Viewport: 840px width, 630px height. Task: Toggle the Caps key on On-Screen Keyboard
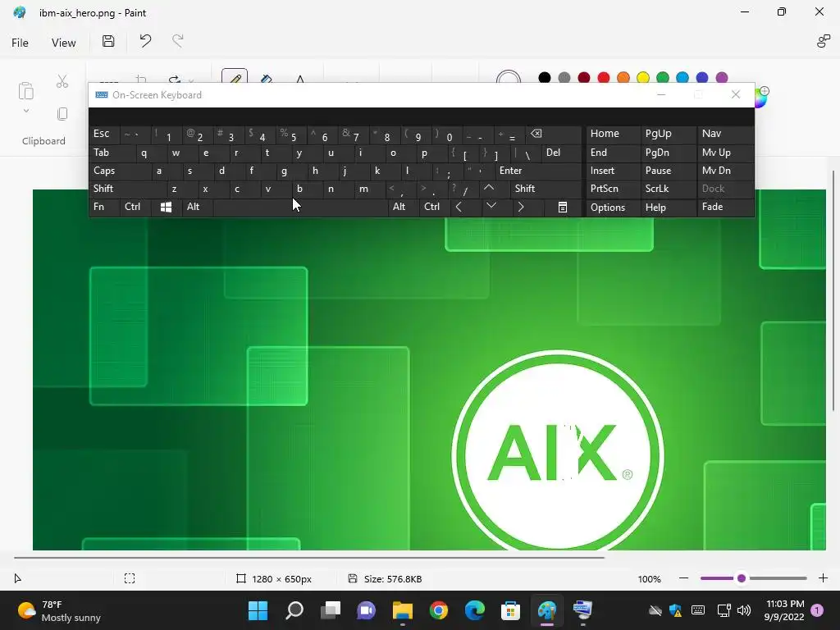tap(120, 171)
